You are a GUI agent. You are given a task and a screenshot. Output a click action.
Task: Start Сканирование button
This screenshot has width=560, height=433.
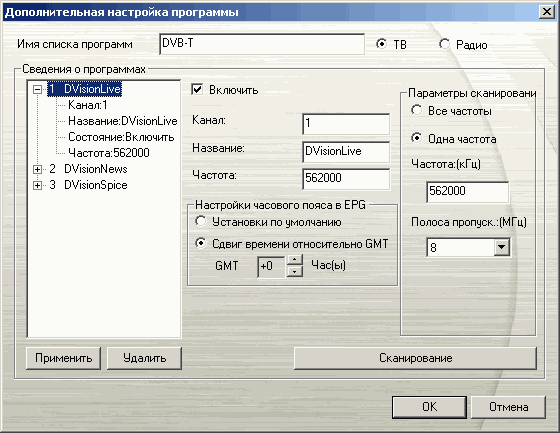(415, 358)
